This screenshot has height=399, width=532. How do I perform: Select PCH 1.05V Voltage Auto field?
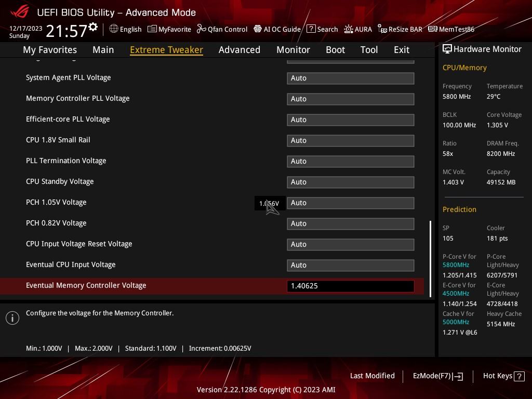[351, 203]
